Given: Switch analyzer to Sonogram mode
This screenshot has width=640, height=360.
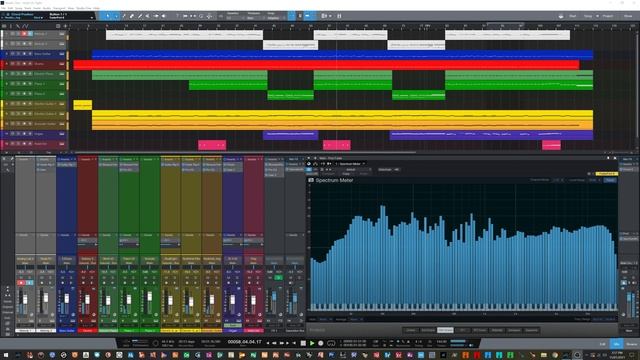Looking at the screenshot, I should (x=514, y=330).
